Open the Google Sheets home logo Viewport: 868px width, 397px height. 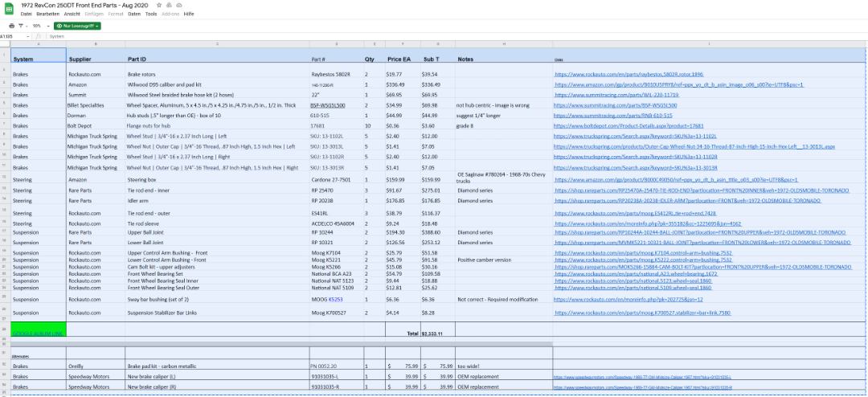click(9, 8)
